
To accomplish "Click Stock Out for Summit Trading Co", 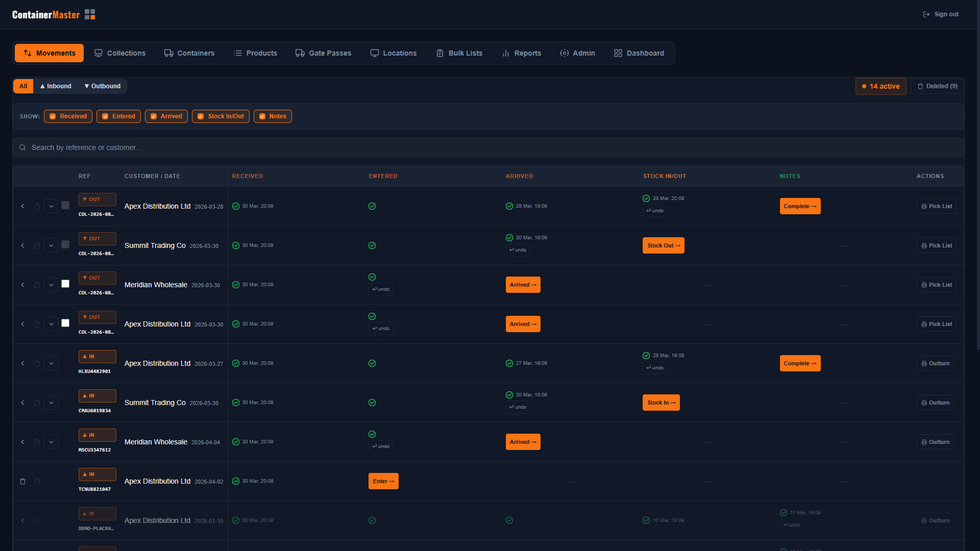I will (x=663, y=245).
